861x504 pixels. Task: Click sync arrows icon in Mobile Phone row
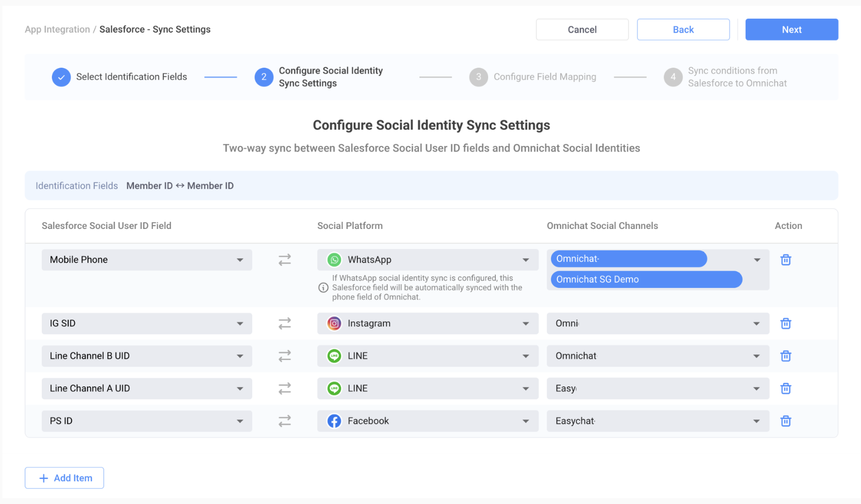click(284, 260)
